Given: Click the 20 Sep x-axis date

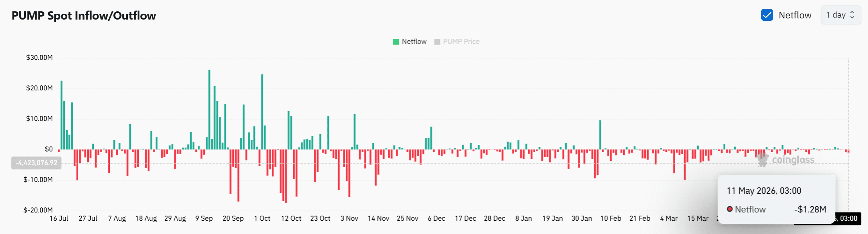Looking at the screenshot, I should tap(233, 218).
